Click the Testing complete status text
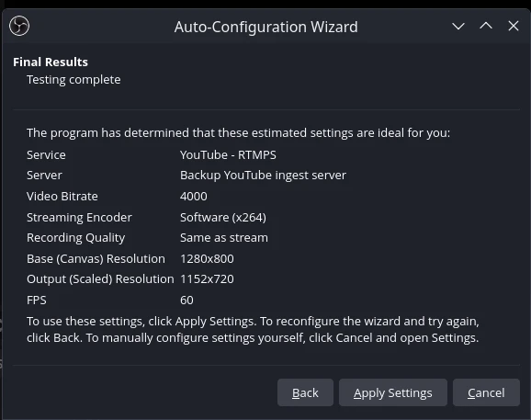The height and width of the screenshot is (420, 531). tap(73, 80)
